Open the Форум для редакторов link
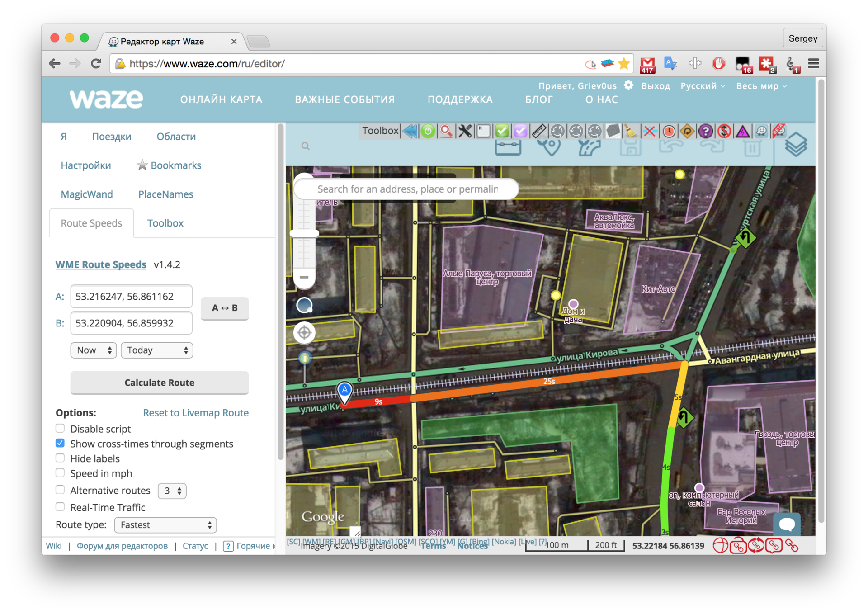Image resolution: width=868 pixels, height=614 pixels. [x=122, y=546]
